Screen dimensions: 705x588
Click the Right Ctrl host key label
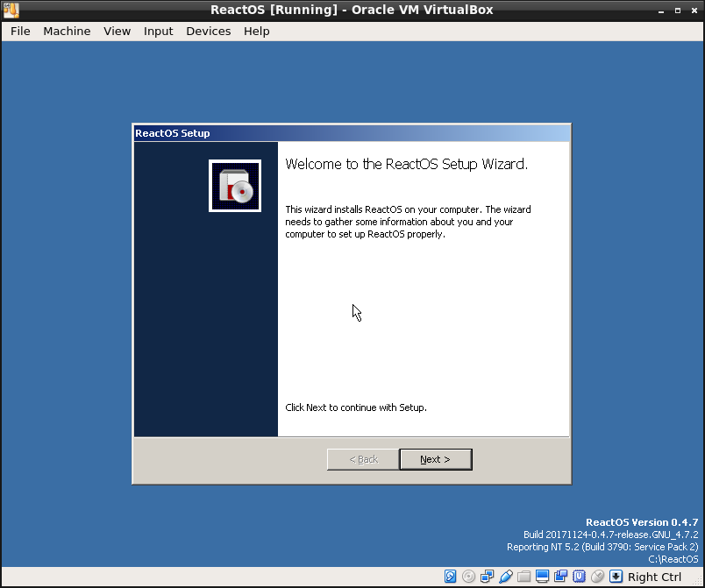coord(654,577)
